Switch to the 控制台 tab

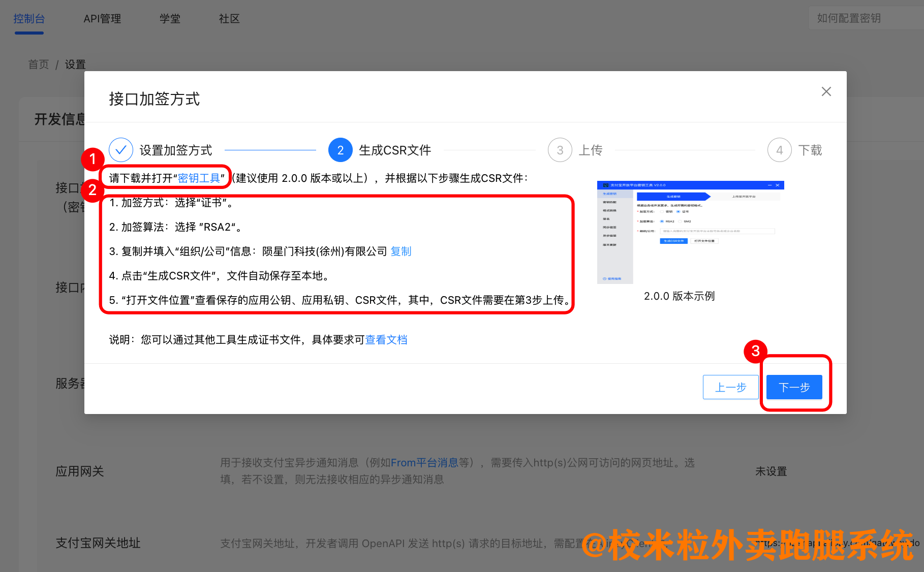coord(29,19)
